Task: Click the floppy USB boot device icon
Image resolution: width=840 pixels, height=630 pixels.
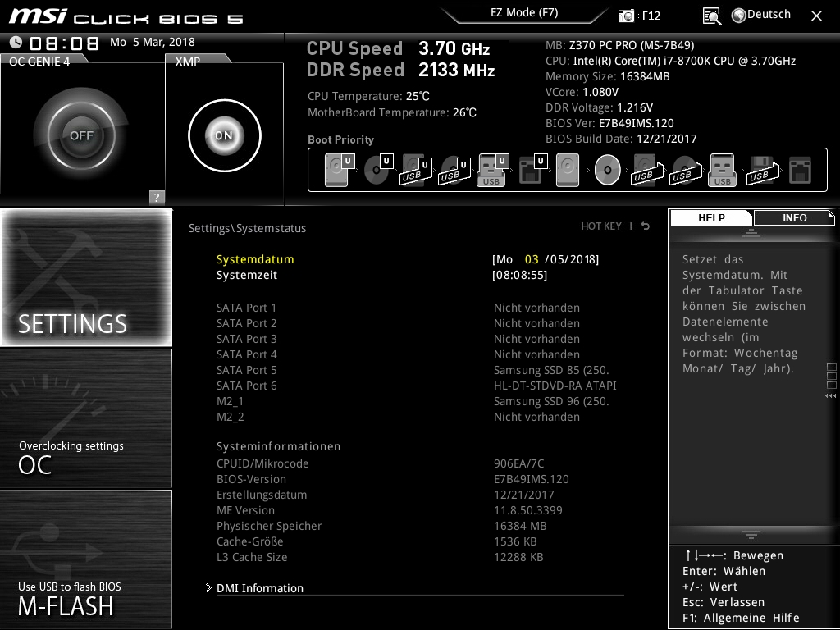Action: coord(760,170)
